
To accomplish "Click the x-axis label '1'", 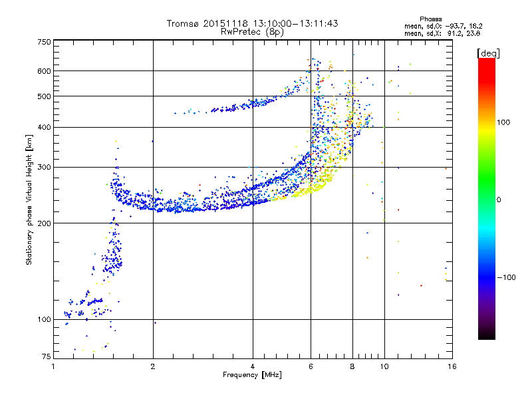I will (x=53, y=366).
